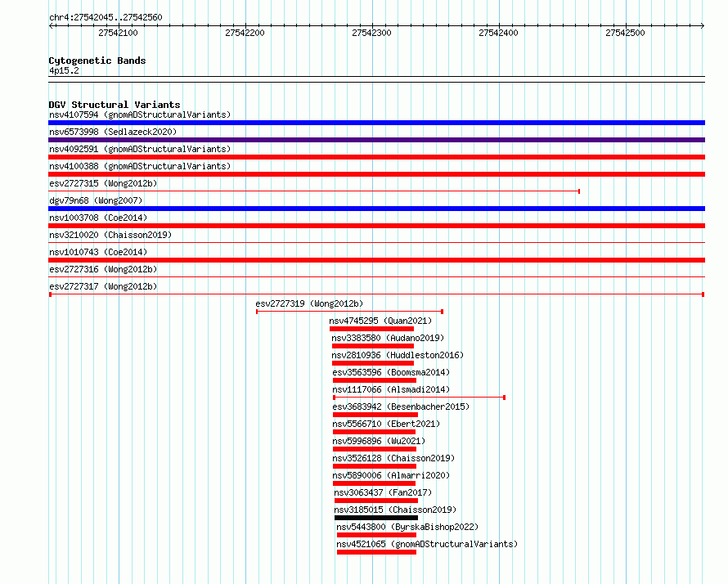The height and width of the screenshot is (584, 728).
Task: Open the nsv5566710 (Ebert2021) label
Action: click(386, 424)
